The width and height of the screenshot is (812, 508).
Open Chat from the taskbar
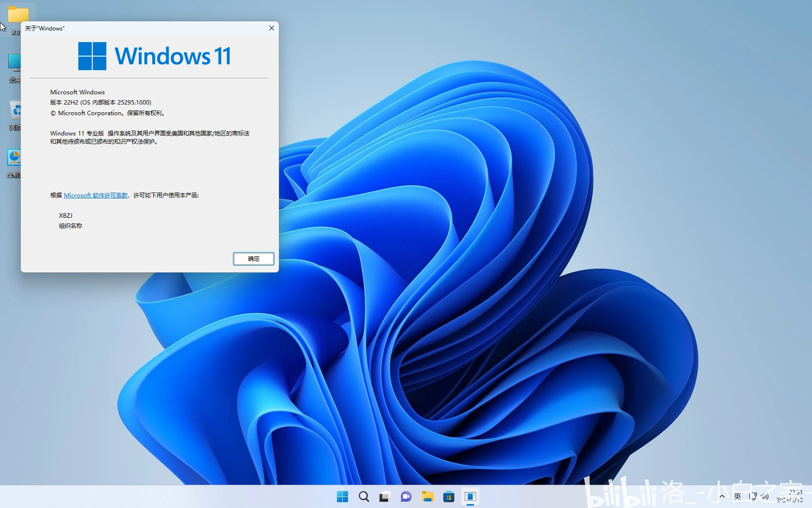click(x=406, y=497)
